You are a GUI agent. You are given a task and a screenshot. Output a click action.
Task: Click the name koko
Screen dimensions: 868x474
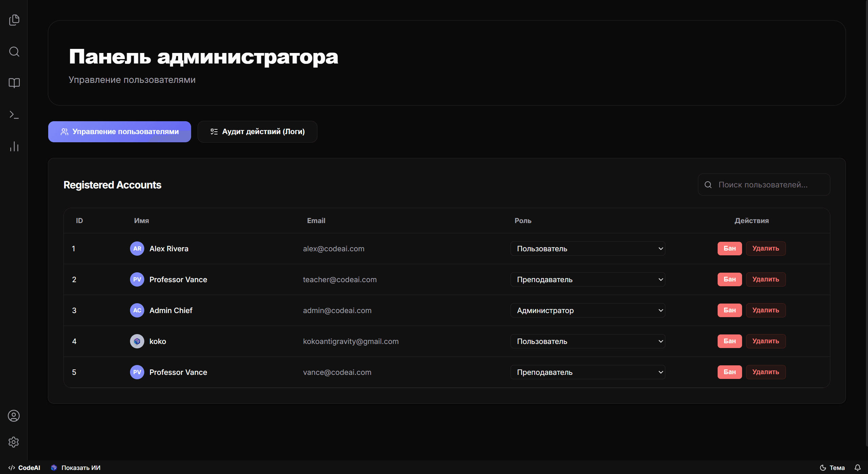[158, 341]
